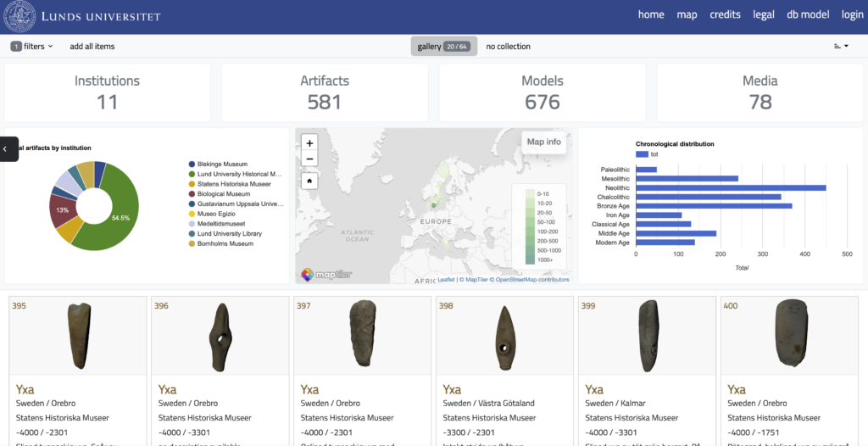Click the Artifacts 581 stat card
The width and height of the screenshot is (868, 446).
[325, 92]
